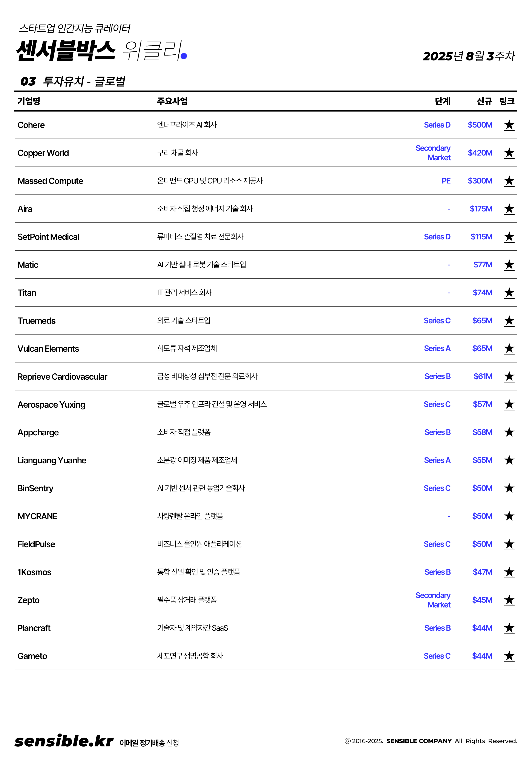Screen dimensions: 532x769
Task: Open the star link in Aira row
Action: pos(509,209)
